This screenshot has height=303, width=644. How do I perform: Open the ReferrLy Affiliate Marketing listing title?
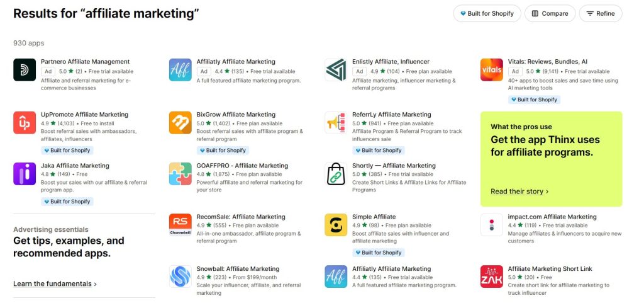[x=391, y=114]
